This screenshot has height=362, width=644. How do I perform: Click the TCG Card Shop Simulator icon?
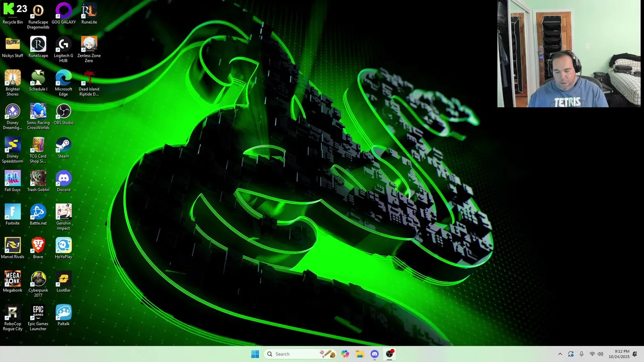pyautogui.click(x=38, y=150)
